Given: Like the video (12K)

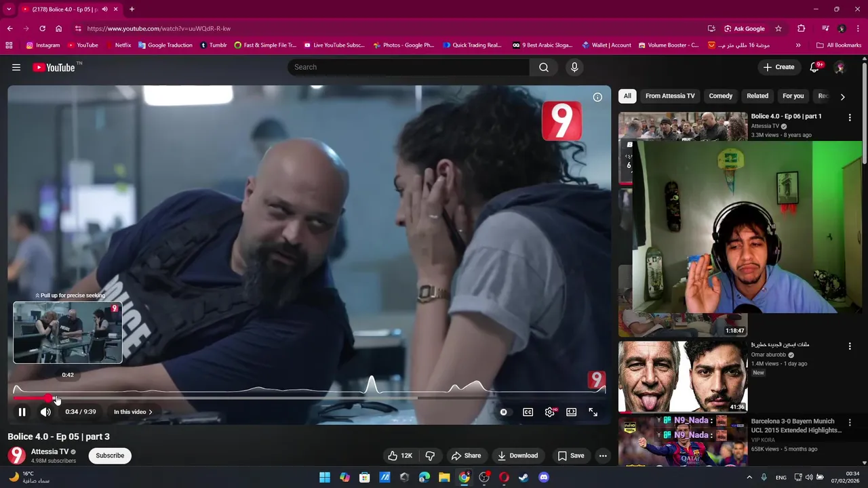Looking at the screenshot, I should (400, 455).
